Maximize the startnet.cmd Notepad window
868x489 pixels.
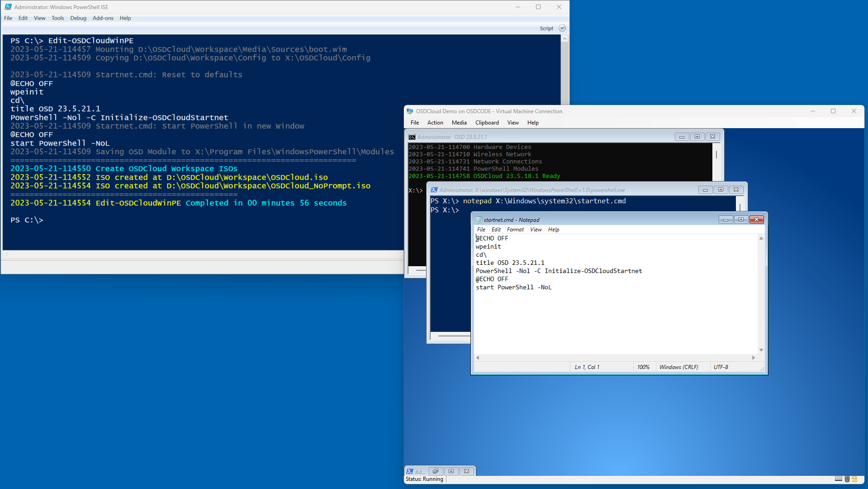pyautogui.click(x=741, y=220)
